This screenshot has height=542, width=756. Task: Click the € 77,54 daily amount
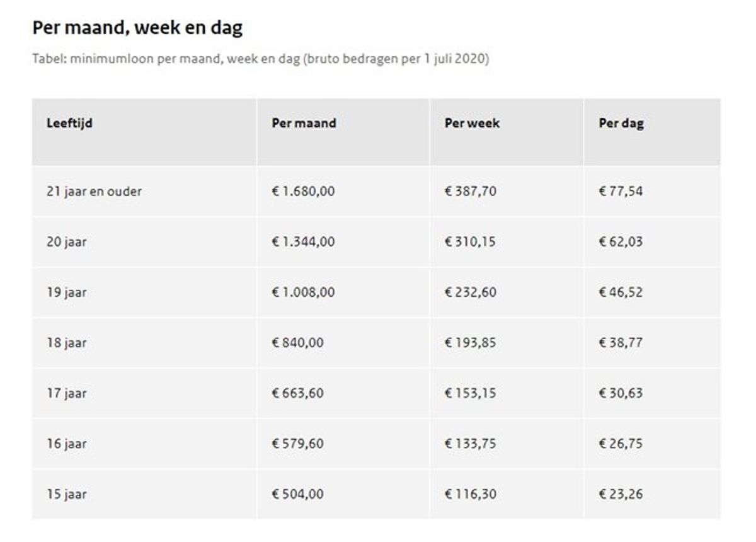click(x=621, y=191)
